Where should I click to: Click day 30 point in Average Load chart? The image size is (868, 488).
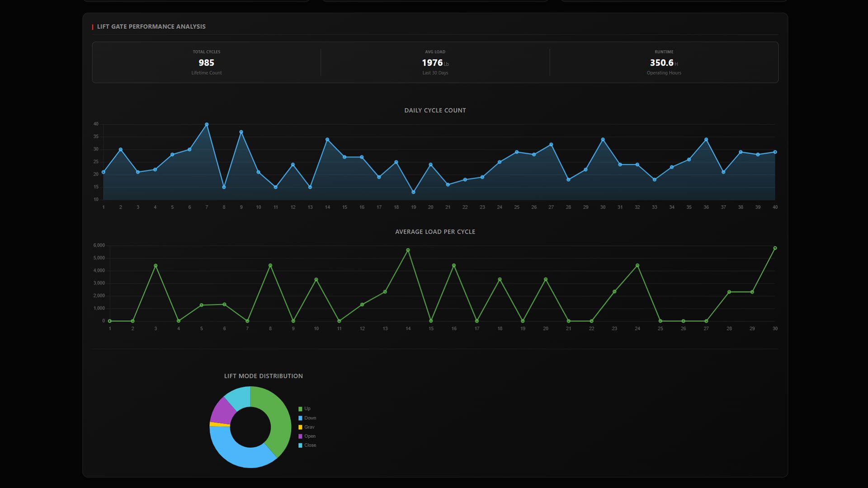pos(775,248)
